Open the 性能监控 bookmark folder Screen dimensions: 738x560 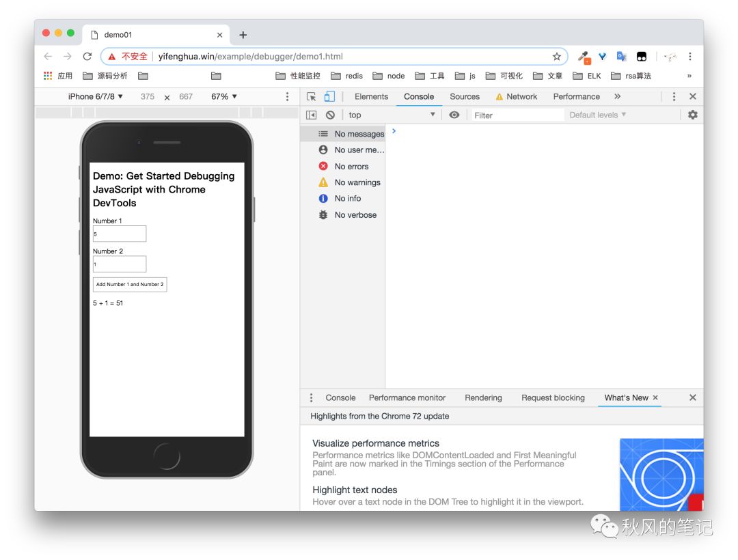(x=298, y=76)
